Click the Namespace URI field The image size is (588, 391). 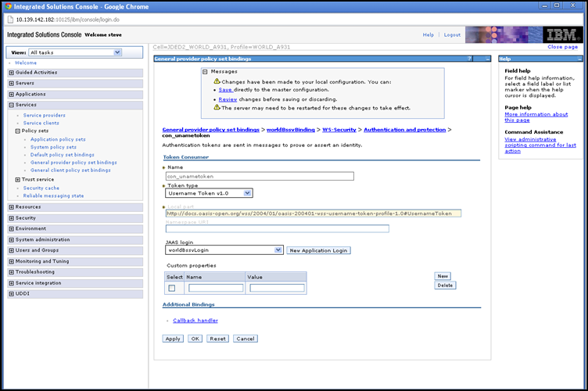(278, 228)
